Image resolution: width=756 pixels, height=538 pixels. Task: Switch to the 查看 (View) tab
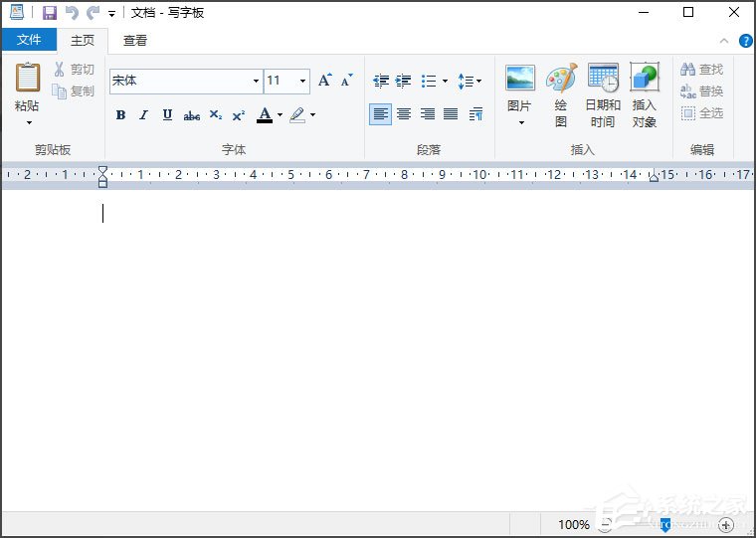135,41
